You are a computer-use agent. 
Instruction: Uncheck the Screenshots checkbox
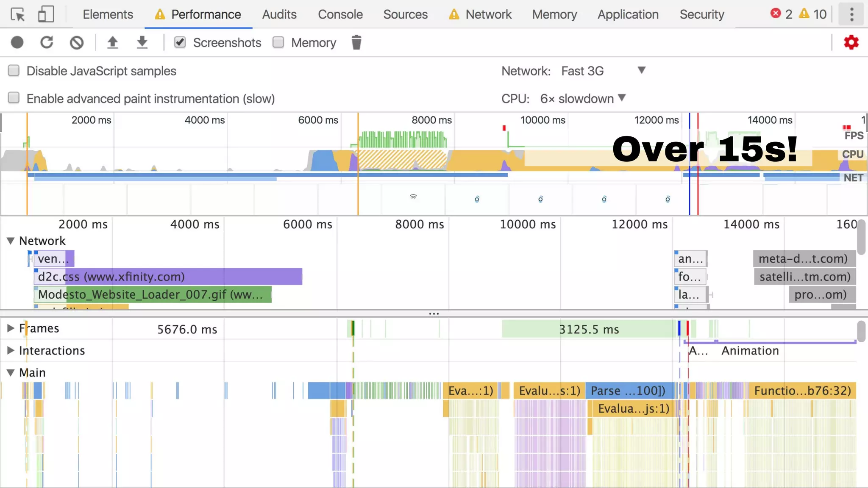[x=180, y=42]
